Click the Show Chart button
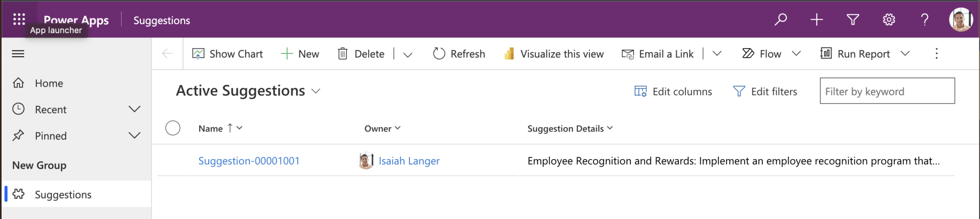The image size is (980, 219). [228, 54]
